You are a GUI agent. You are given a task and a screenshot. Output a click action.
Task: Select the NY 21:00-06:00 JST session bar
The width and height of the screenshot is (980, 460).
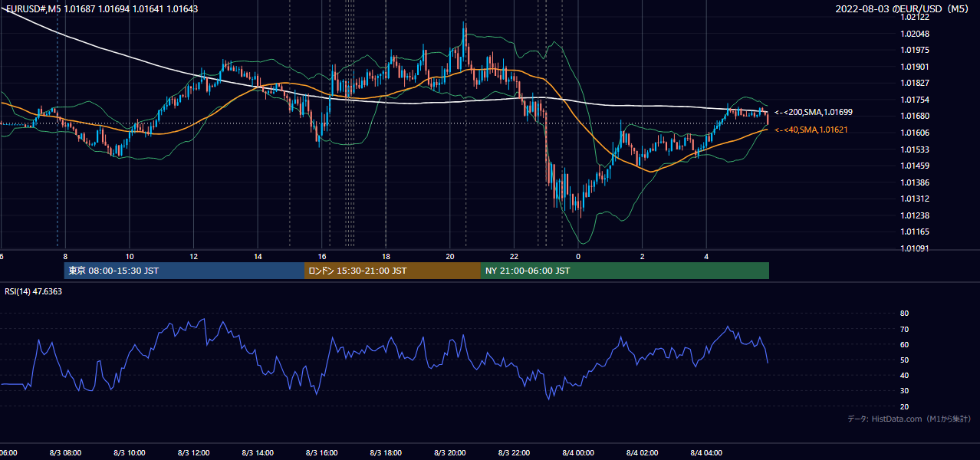(x=625, y=271)
